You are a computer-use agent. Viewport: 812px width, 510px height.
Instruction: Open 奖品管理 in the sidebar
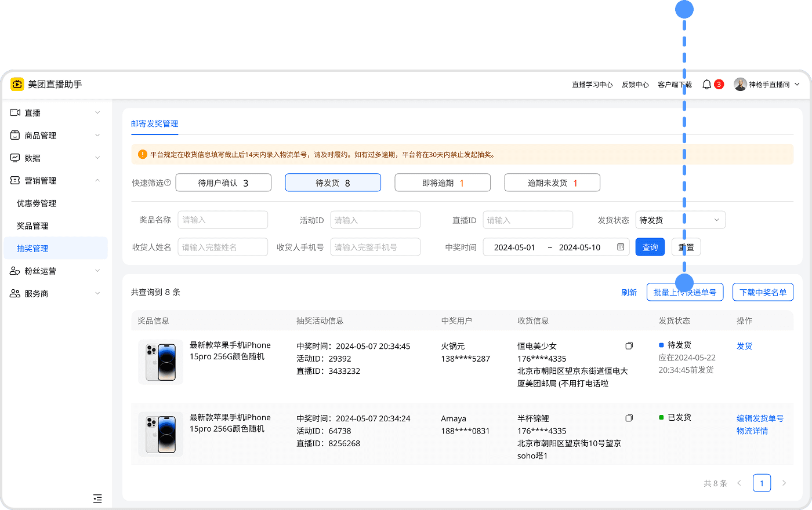tap(32, 225)
